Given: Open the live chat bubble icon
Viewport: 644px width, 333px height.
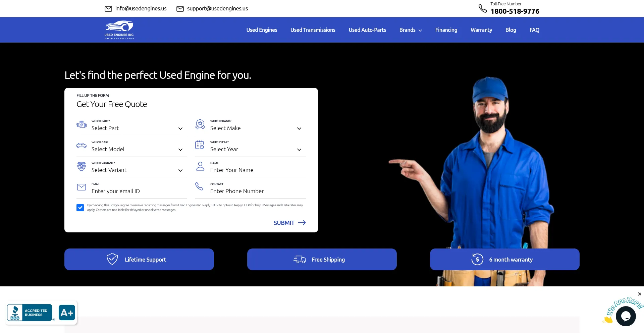Looking at the screenshot, I should [x=626, y=316].
